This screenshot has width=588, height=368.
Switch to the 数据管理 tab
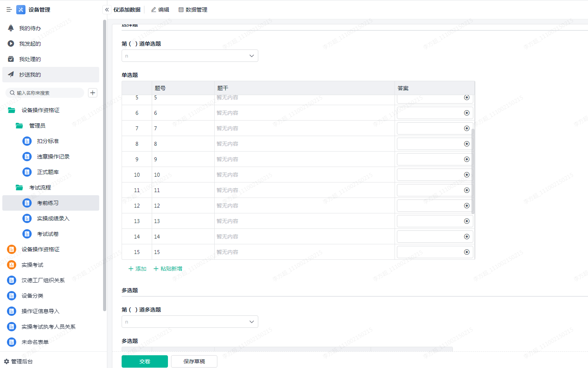tap(193, 10)
